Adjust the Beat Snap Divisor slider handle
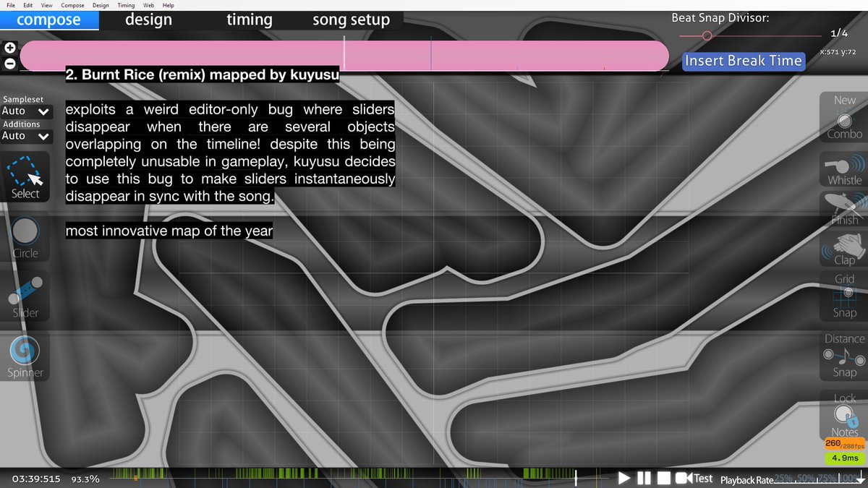 [707, 35]
